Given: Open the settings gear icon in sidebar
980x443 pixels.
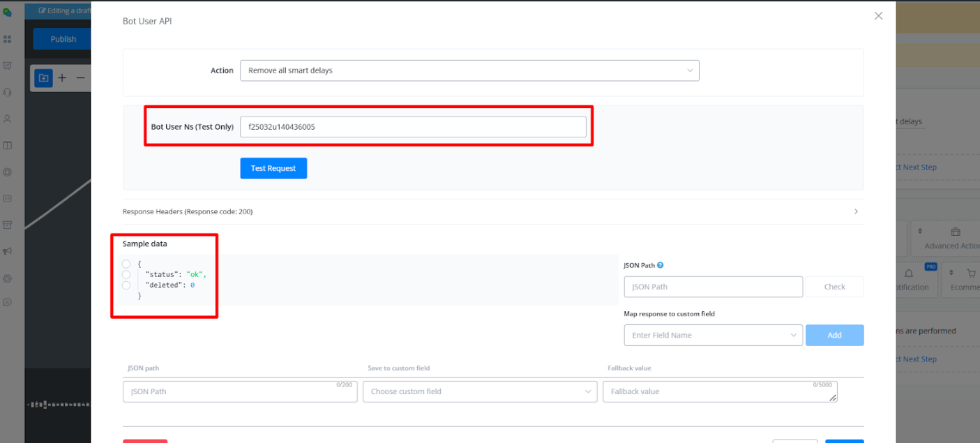Looking at the screenshot, I should click(8, 278).
